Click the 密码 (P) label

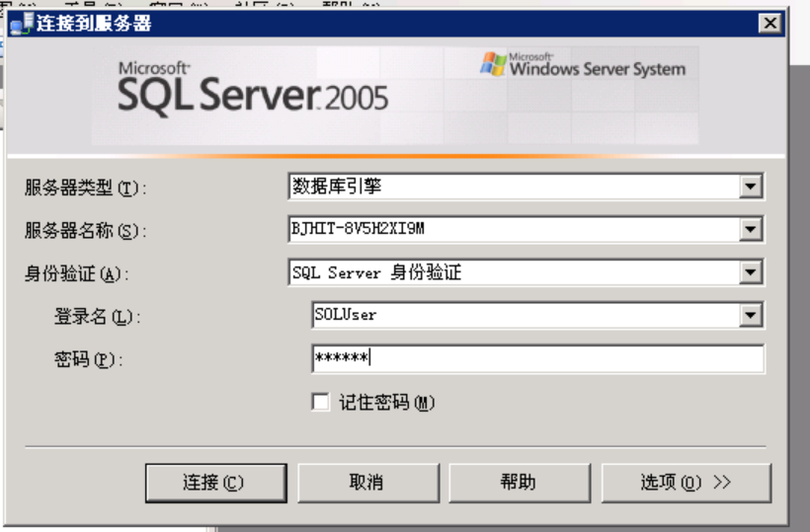click(88, 359)
